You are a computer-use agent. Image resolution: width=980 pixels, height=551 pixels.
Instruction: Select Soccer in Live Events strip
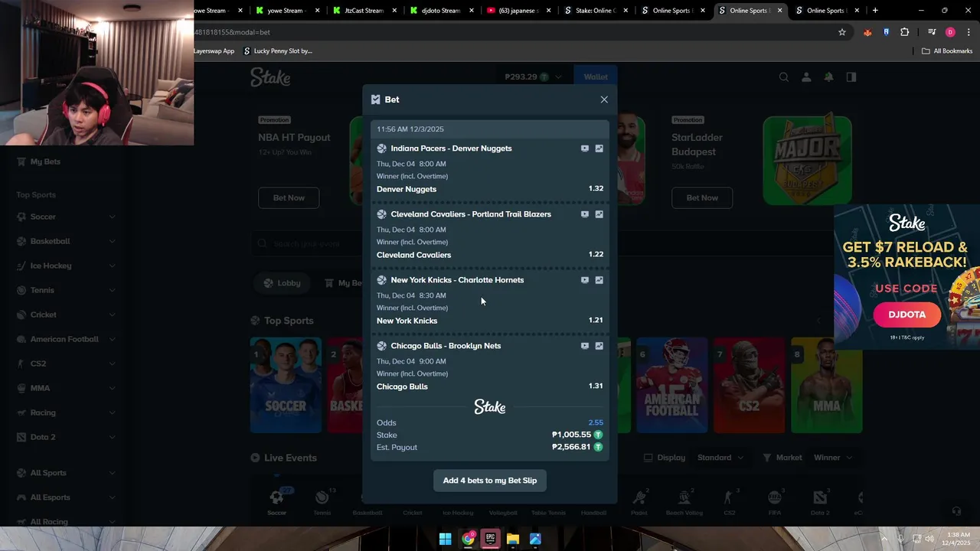coord(276,501)
